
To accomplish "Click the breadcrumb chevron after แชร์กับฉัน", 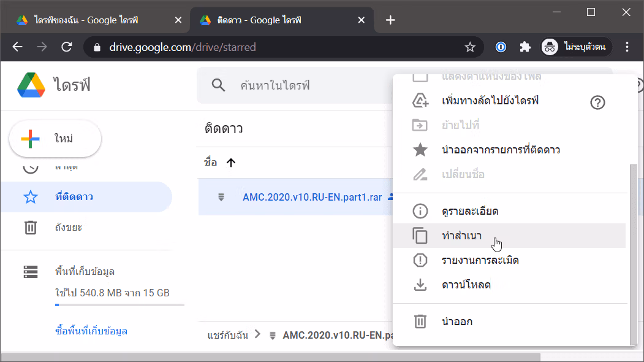I will click(x=257, y=334).
